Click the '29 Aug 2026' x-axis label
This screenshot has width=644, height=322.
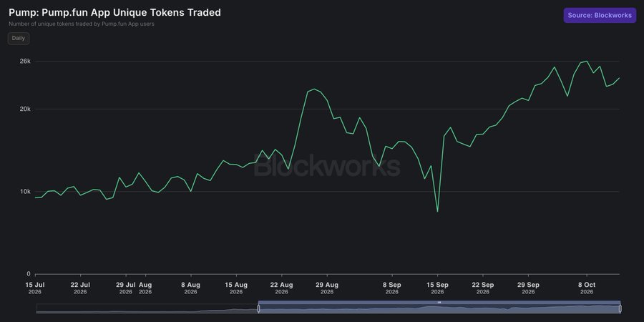pos(327,288)
